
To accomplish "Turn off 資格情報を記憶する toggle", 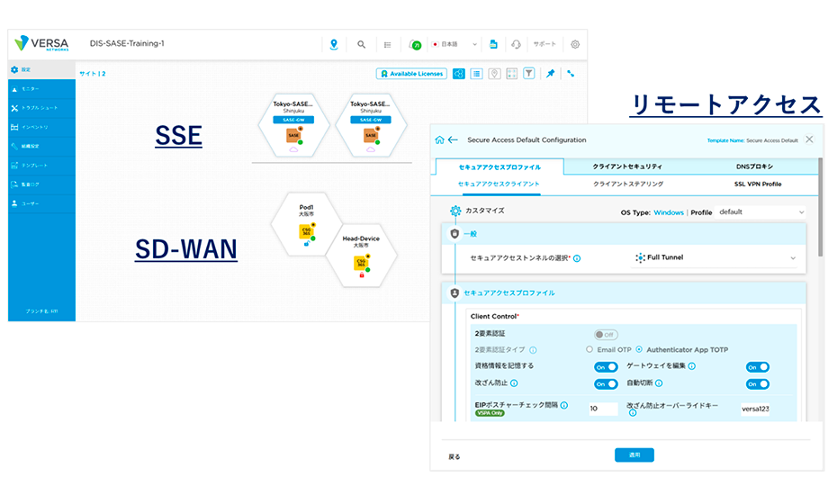I will (x=605, y=367).
